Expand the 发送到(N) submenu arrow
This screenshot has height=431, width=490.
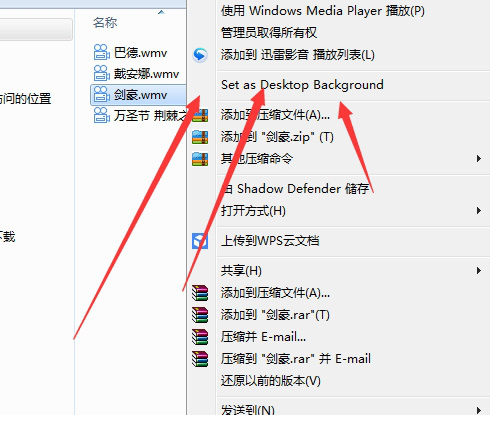pos(479,410)
